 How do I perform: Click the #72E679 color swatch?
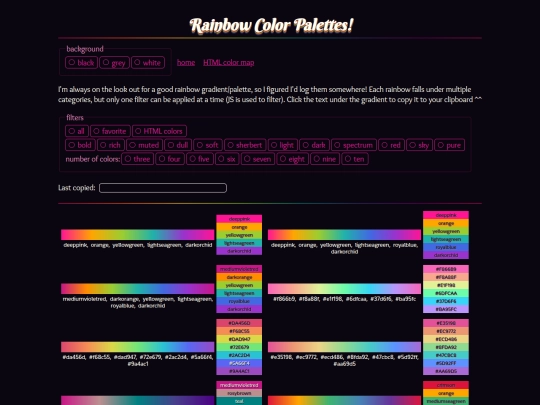pos(239,347)
